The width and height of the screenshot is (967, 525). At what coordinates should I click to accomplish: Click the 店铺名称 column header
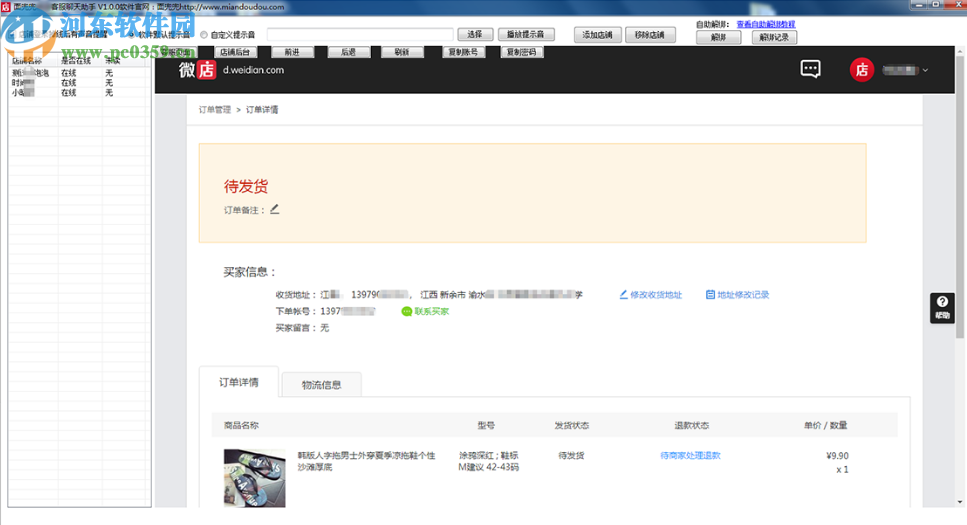[33, 61]
